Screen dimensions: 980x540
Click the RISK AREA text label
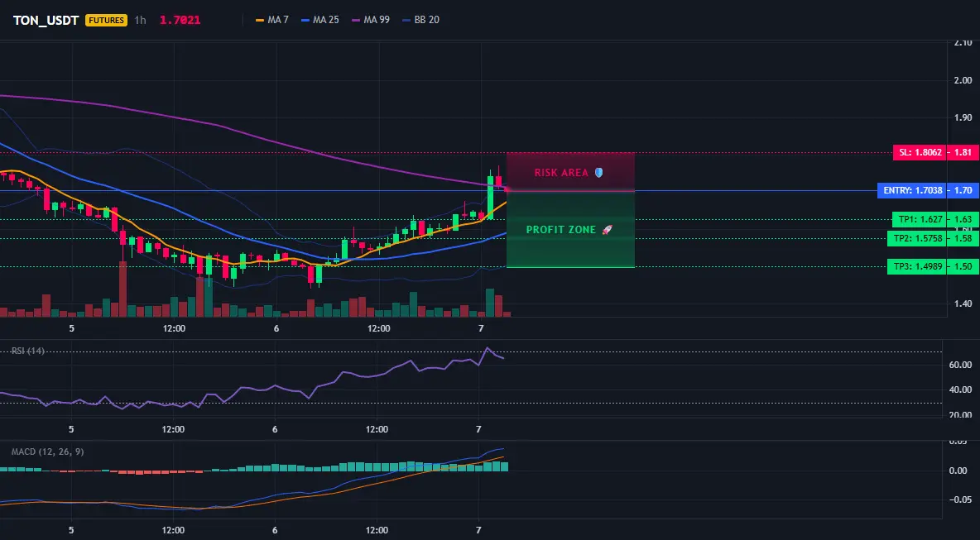561,172
